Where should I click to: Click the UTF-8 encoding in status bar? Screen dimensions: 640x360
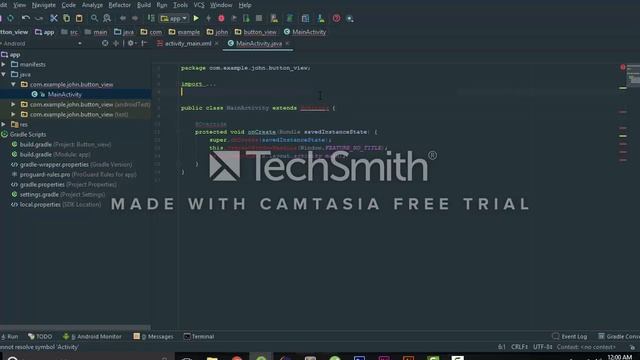pos(542,347)
